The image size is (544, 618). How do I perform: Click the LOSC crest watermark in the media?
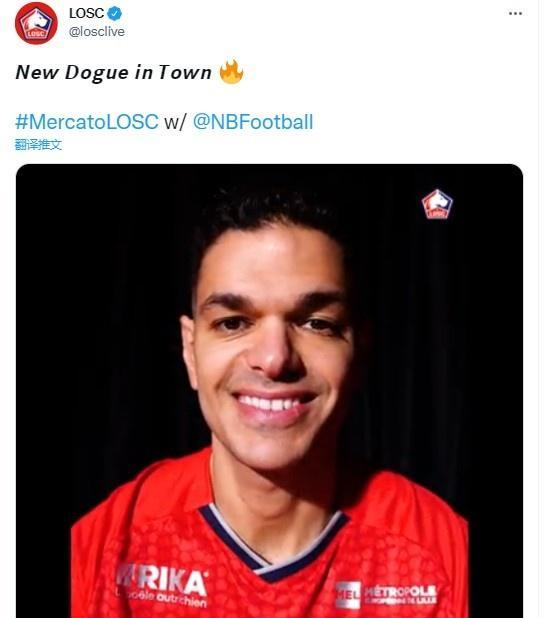coord(437,204)
